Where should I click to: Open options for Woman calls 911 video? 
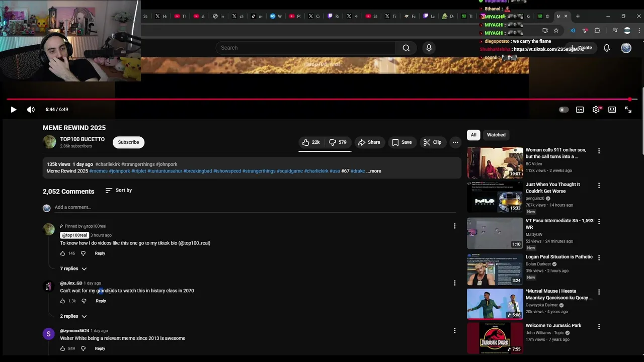[599, 151]
